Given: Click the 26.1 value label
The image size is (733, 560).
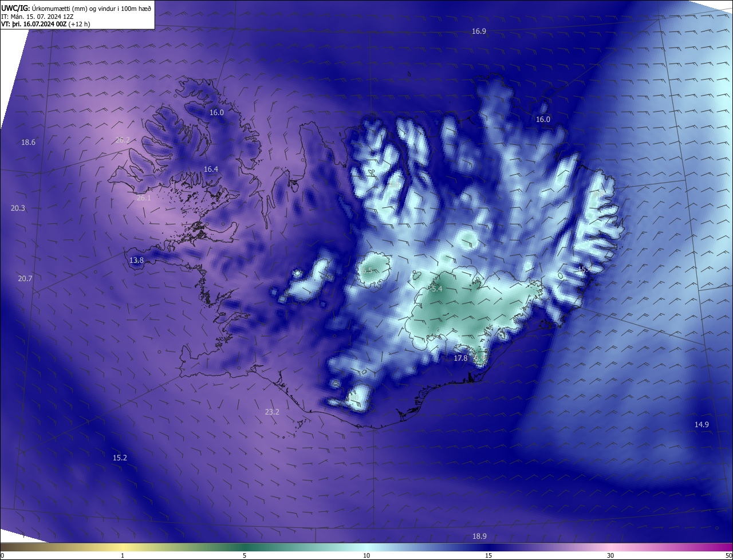Looking at the screenshot, I should tap(144, 199).
